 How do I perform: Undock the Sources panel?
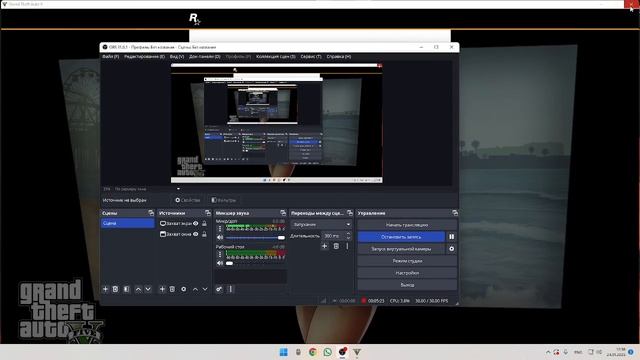(208, 213)
